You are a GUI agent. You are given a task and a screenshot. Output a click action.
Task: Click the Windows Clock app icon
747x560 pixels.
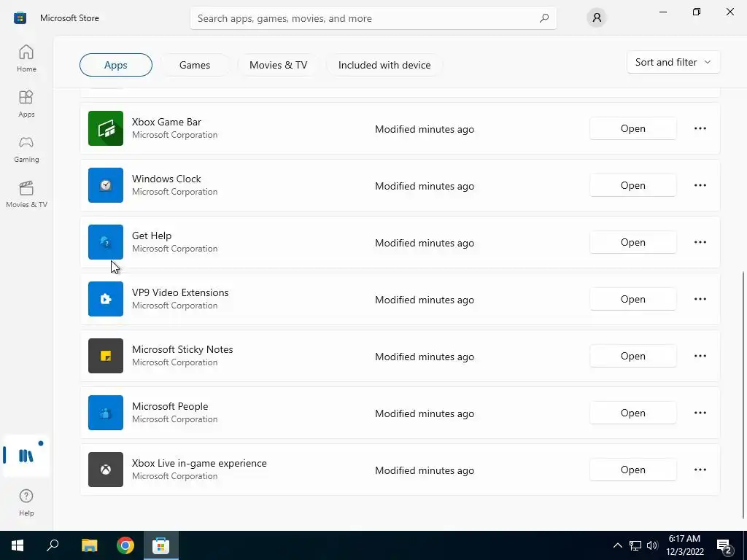tap(106, 185)
